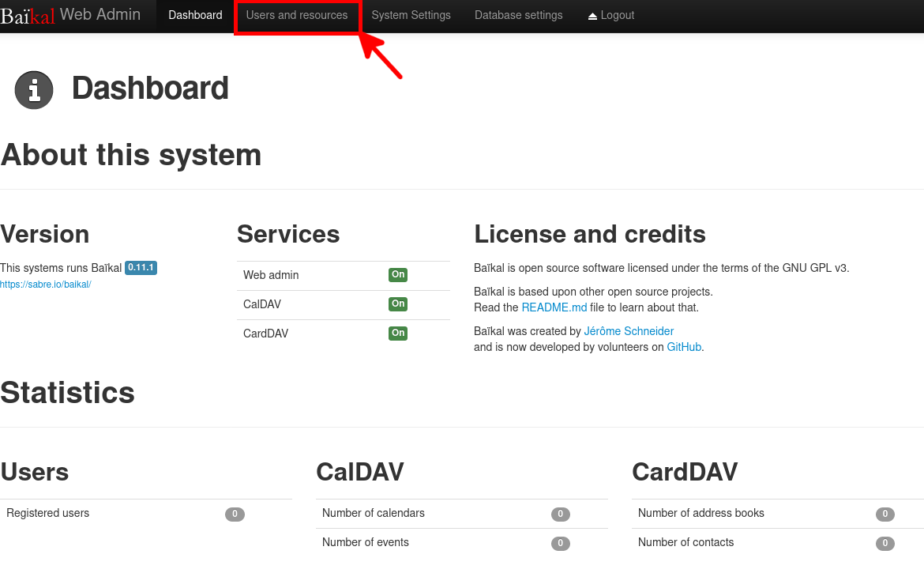
Task: Click the 0.11.1 version badge
Action: point(141,267)
